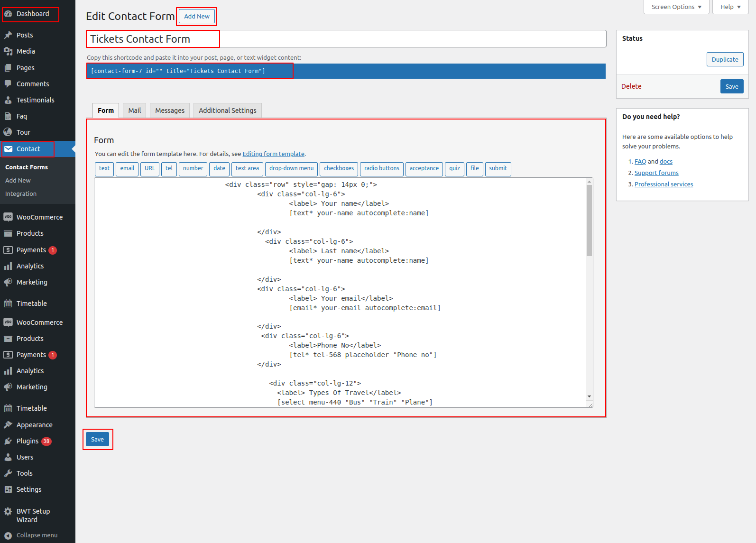Image resolution: width=756 pixels, height=543 pixels.
Task: Open the Additional Settings tab
Action: 227,110
